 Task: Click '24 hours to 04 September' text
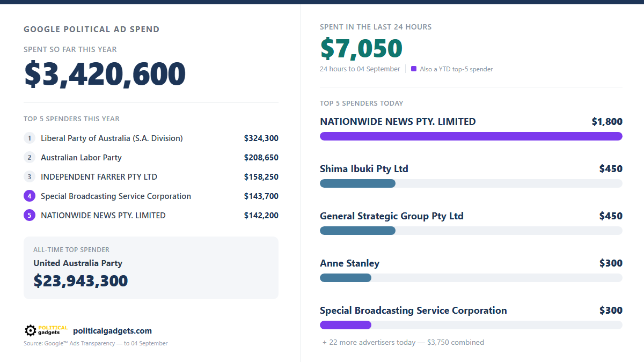pyautogui.click(x=360, y=69)
